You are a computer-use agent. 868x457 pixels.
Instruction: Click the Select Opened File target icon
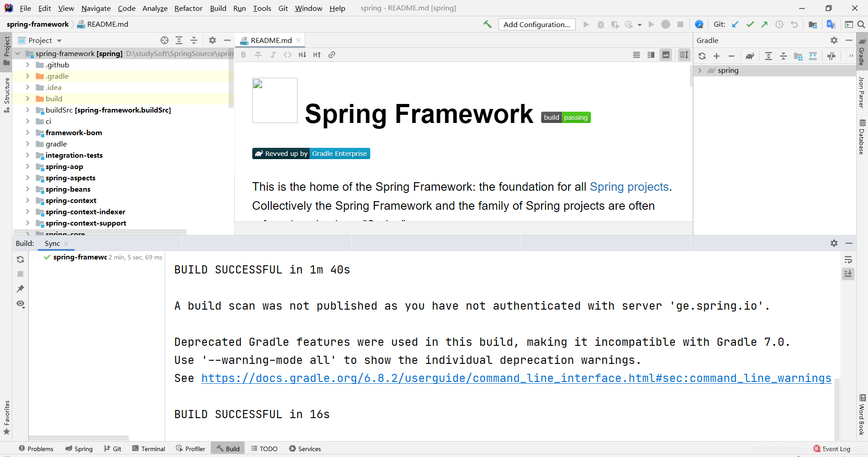(165, 40)
